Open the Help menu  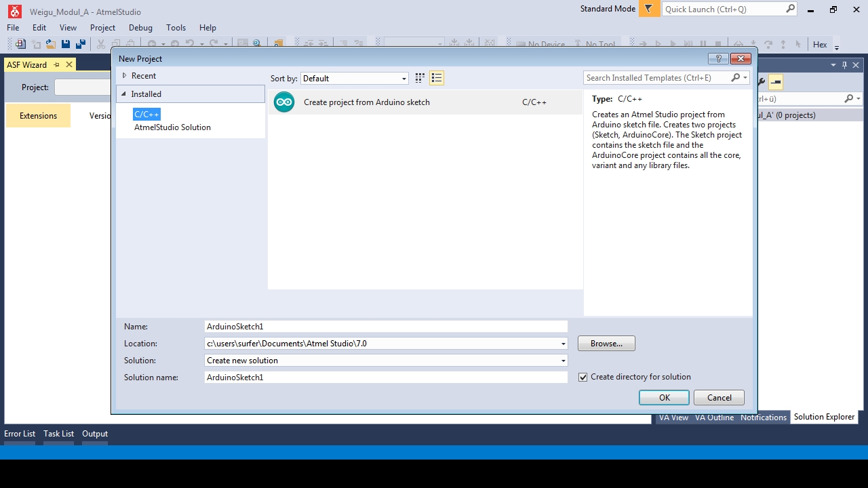pos(208,28)
